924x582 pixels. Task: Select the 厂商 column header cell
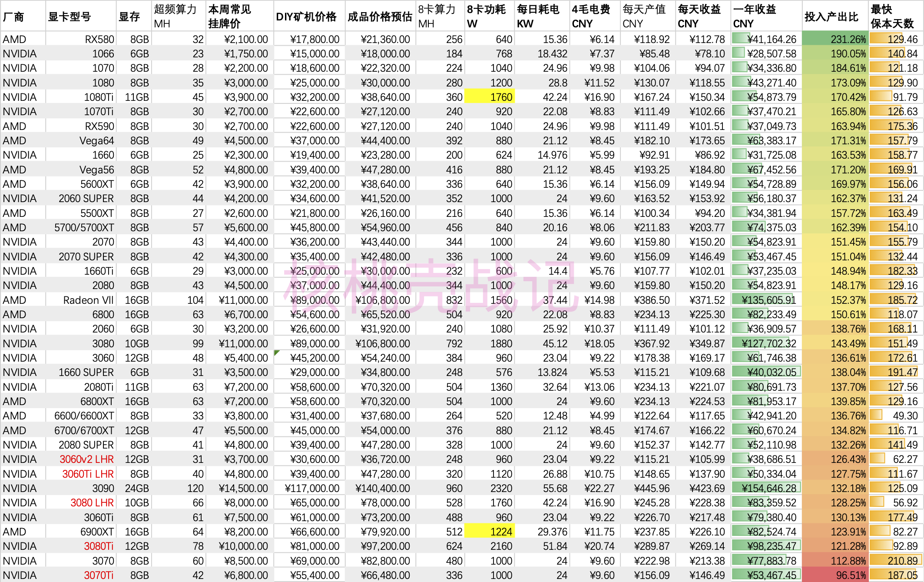(23, 16)
